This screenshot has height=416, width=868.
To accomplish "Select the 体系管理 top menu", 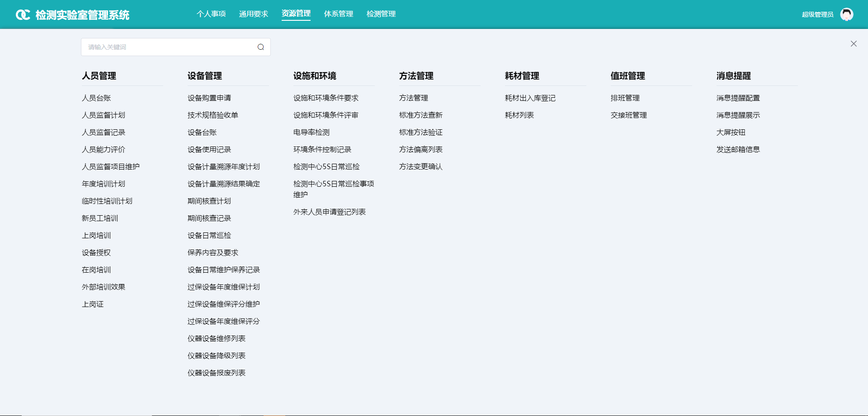I will pos(339,14).
